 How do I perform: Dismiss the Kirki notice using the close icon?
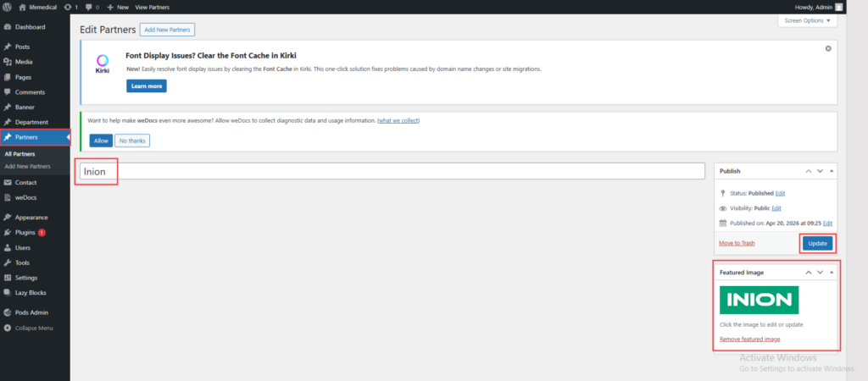coord(828,48)
